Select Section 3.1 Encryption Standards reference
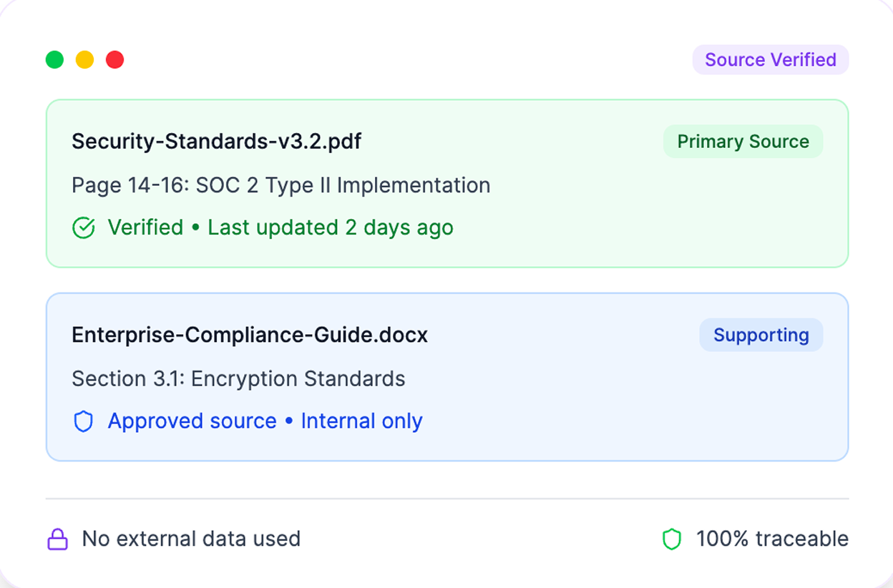 pyautogui.click(x=238, y=378)
